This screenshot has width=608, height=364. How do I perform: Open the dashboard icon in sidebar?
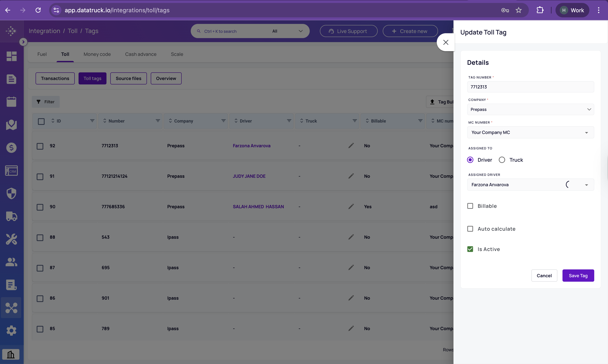point(11,56)
